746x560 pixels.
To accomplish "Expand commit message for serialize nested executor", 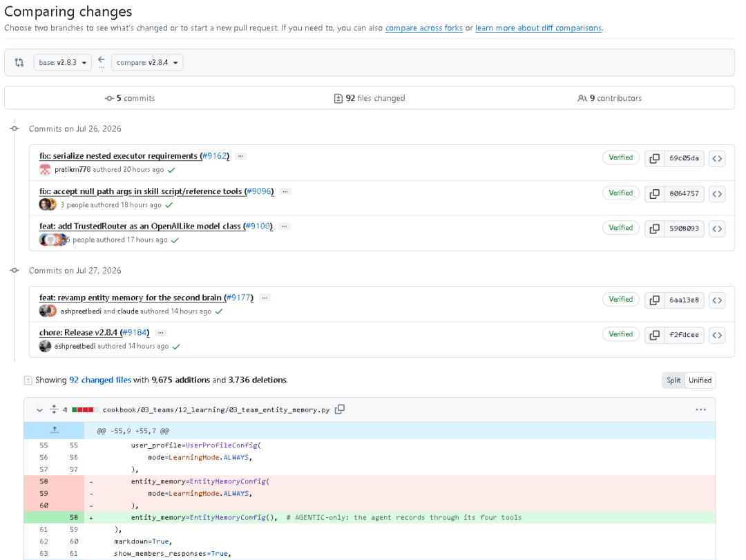I will pyautogui.click(x=241, y=156).
